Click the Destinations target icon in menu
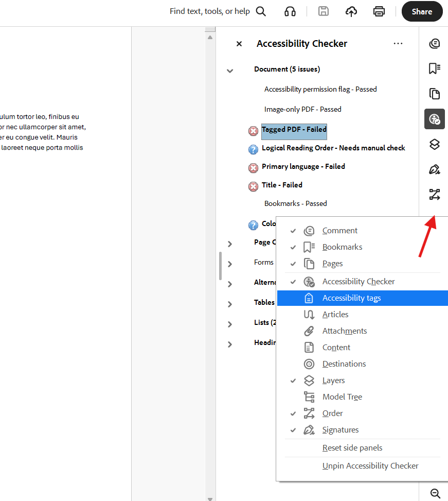Image resolution: width=448 pixels, height=501 pixels. [x=309, y=364]
